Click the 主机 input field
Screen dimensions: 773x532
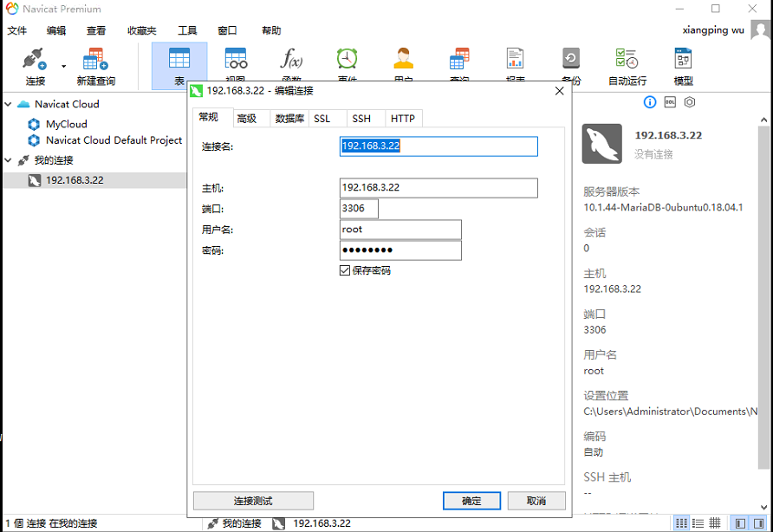pyautogui.click(x=438, y=188)
